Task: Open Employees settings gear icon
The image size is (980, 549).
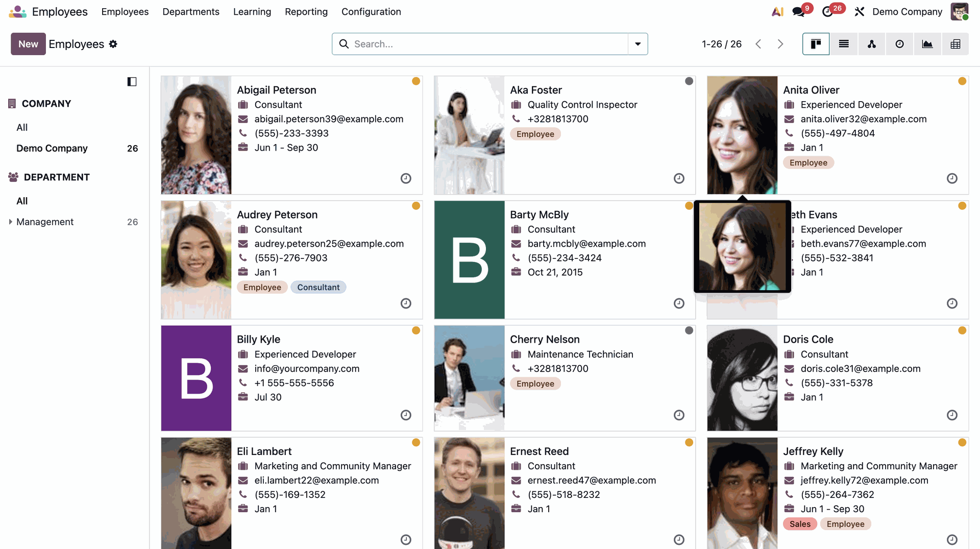Action: pyautogui.click(x=113, y=44)
